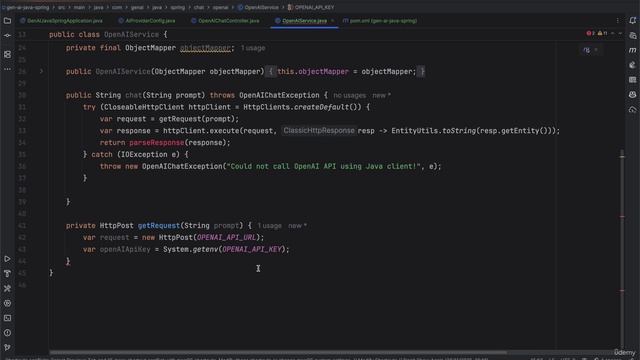Click line number 33 in the gutter
The height and width of the screenshot is (360, 640).
22,131
